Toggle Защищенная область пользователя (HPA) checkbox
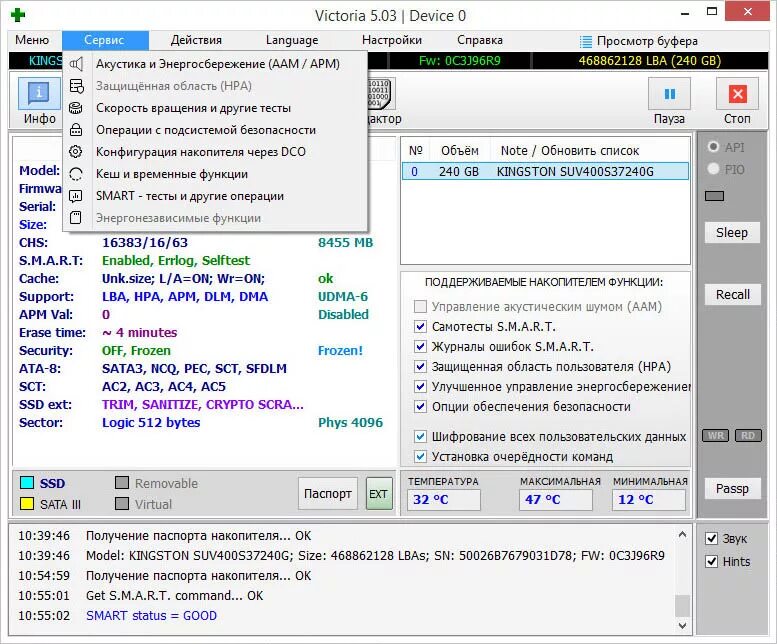 coord(420,367)
